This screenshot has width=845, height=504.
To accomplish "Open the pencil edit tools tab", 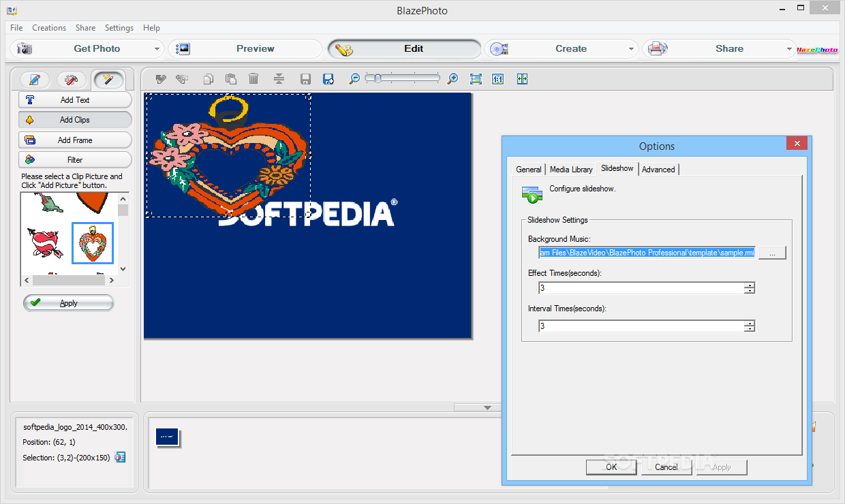I will click(x=35, y=80).
